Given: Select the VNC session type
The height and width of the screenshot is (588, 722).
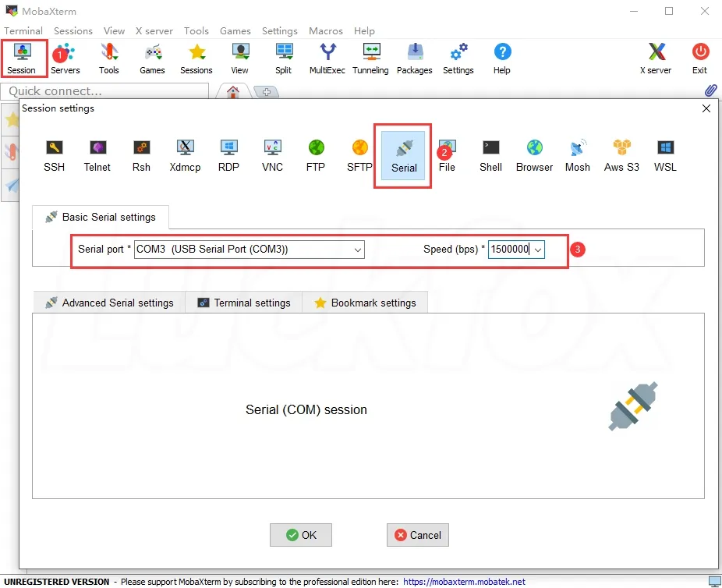Looking at the screenshot, I should pos(273,156).
